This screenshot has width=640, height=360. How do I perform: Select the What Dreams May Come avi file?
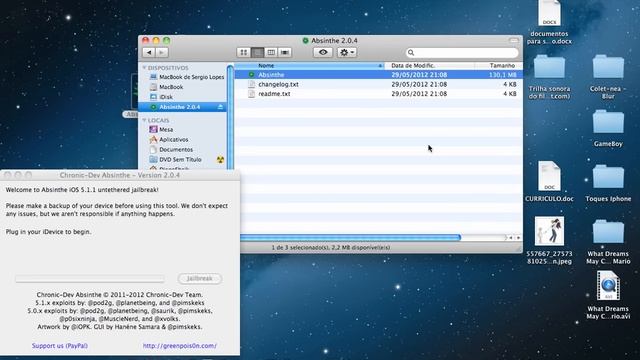pyautogui.click(x=608, y=296)
